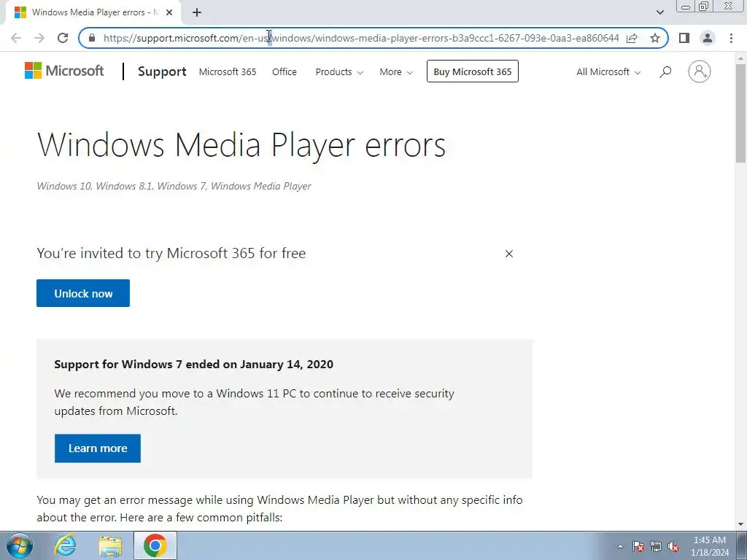Click 'Support for Windows 7 ended' text
This screenshot has height=560, width=747.
[x=193, y=365]
